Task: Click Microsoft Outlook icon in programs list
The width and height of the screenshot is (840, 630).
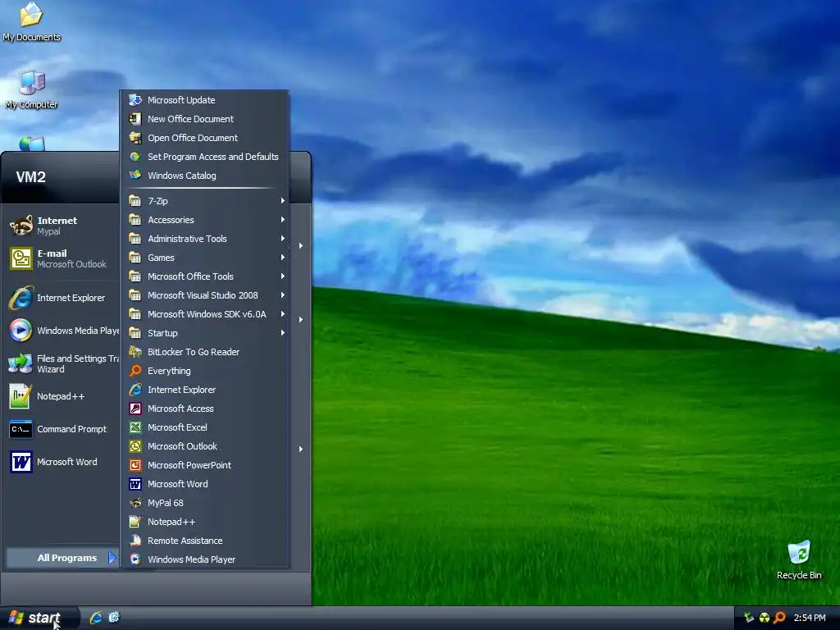Action: (x=135, y=446)
